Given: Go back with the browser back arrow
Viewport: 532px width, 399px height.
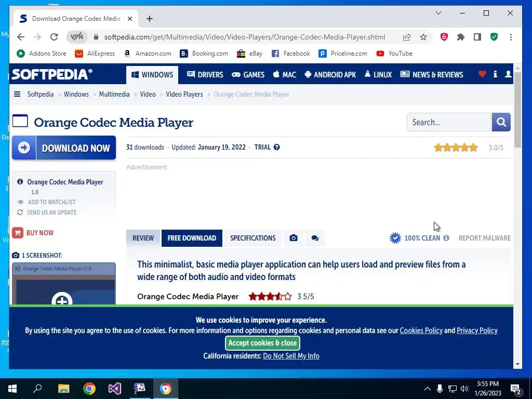Looking at the screenshot, I should (x=21, y=37).
